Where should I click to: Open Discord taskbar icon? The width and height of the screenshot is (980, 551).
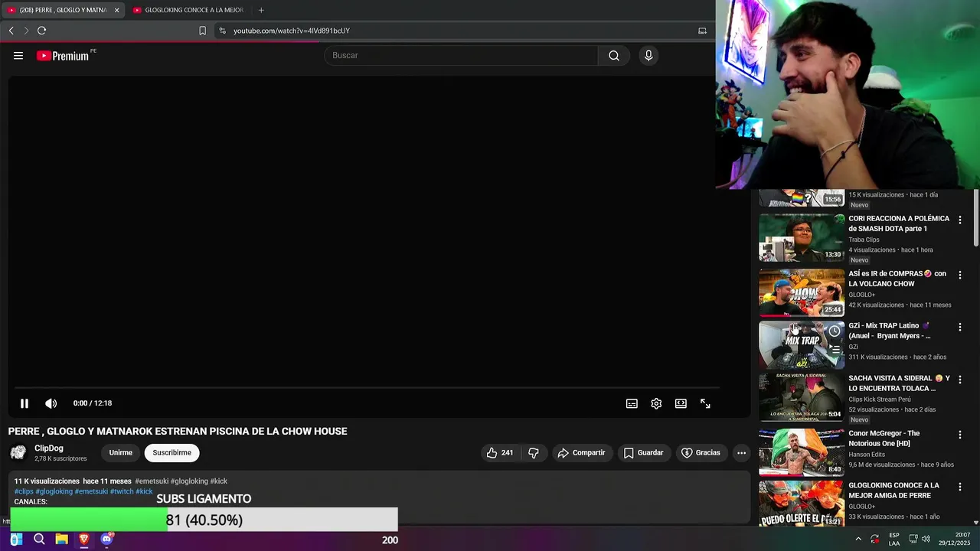(x=106, y=540)
